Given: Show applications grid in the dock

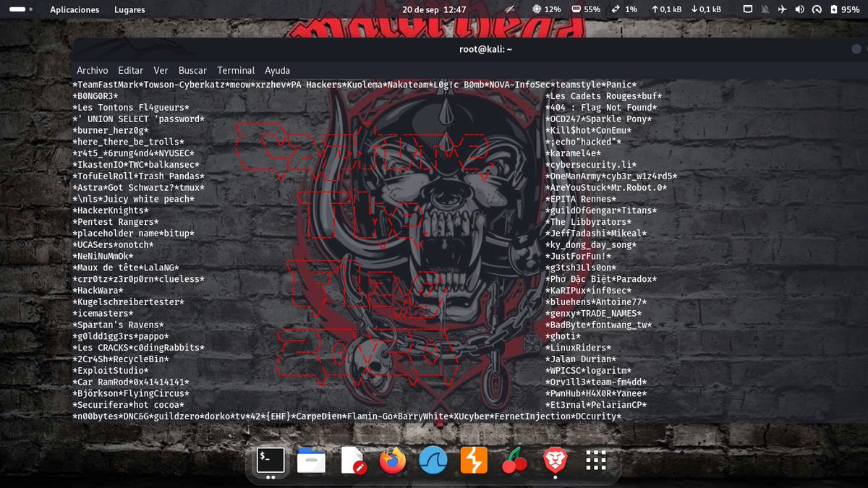Looking at the screenshot, I should [x=596, y=461].
